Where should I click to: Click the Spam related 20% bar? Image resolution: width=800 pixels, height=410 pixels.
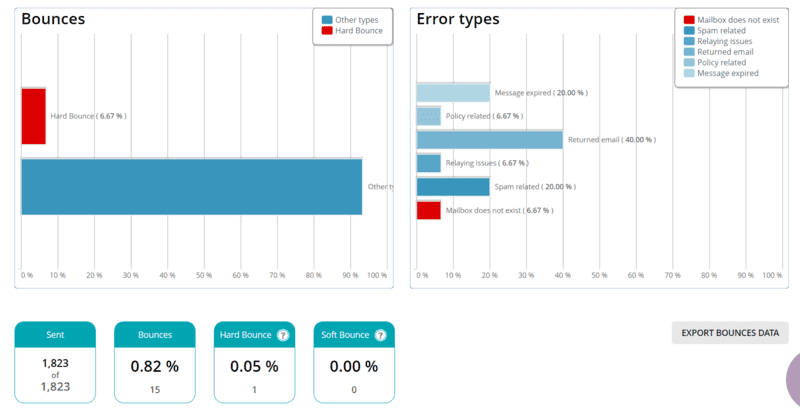pyautogui.click(x=453, y=187)
